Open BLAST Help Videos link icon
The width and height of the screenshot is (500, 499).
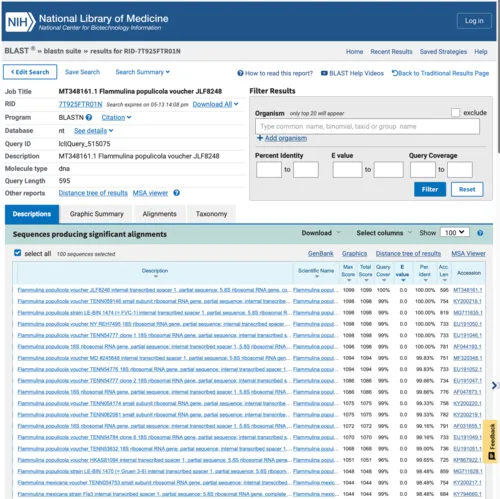coord(324,73)
